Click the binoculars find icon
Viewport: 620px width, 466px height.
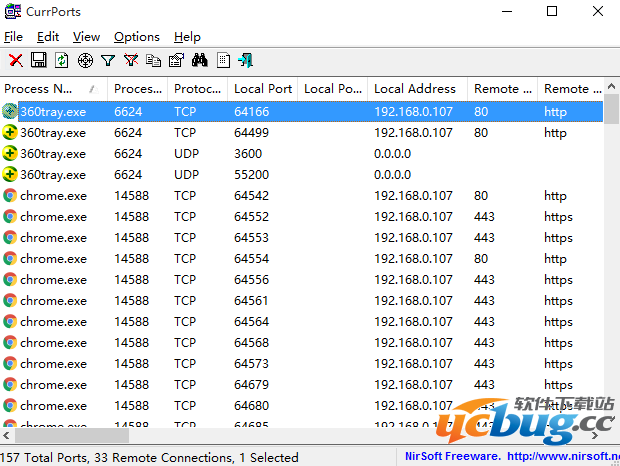(x=199, y=61)
